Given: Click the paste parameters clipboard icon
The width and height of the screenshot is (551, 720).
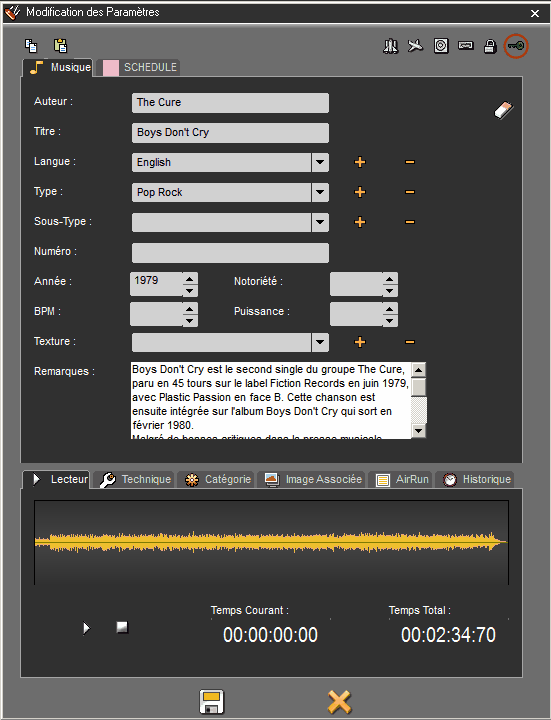Looking at the screenshot, I should coord(61,46).
